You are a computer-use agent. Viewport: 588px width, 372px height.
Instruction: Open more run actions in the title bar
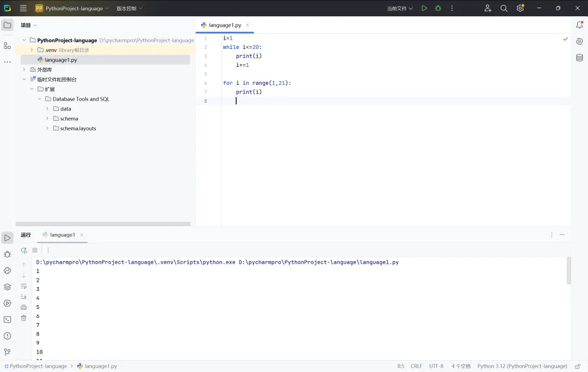pyautogui.click(x=452, y=8)
